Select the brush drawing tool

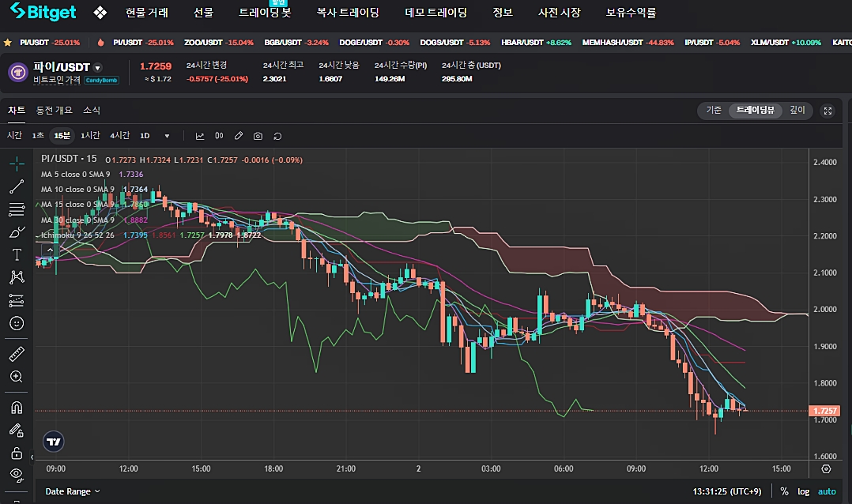17,232
